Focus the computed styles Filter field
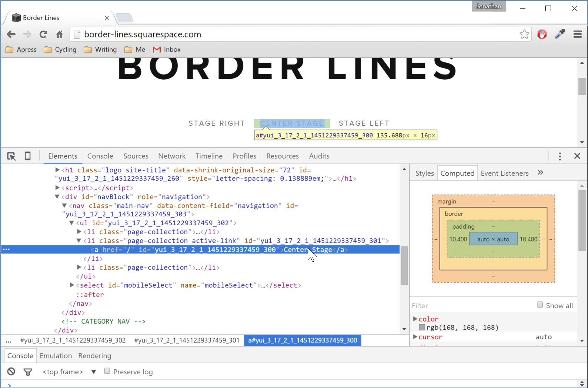This screenshot has height=388, width=588. 472,305
